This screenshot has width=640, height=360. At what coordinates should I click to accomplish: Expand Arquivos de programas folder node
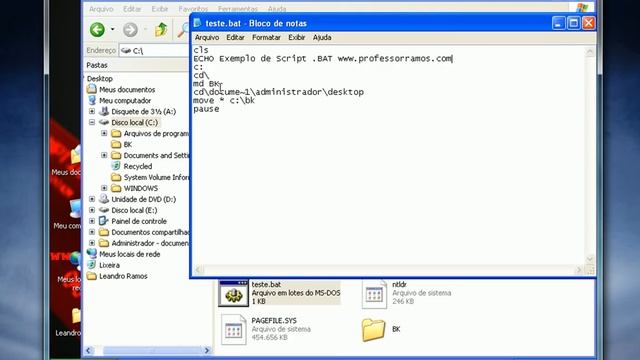[104, 133]
